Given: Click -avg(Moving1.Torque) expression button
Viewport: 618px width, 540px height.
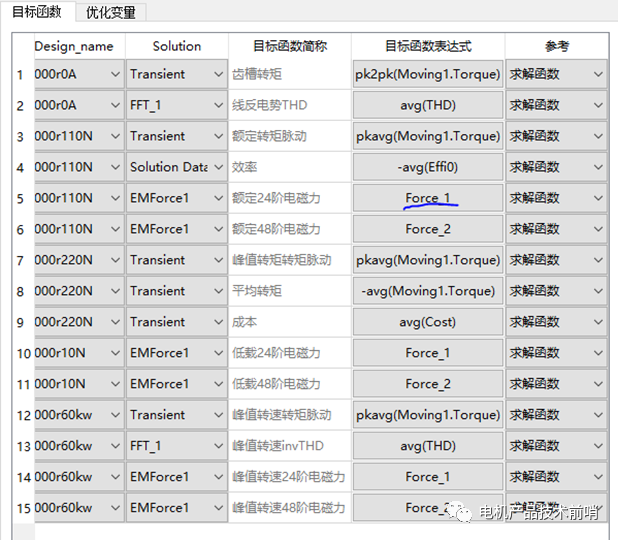Looking at the screenshot, I should 428,291.
